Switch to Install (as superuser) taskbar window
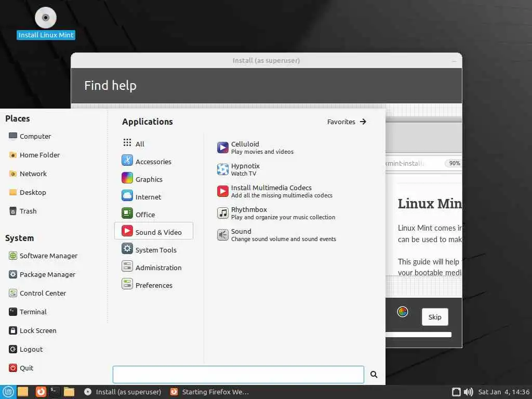Viewport: 532px width, 399px height. point(123,392)
